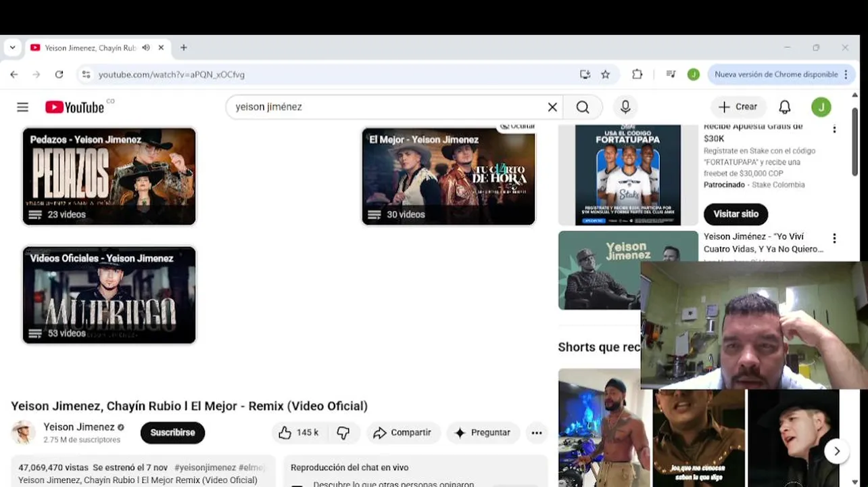Click the Recibe Apuesta Gratis ad title
Image resolution: width=868 pixels, height=487 pixels.
click(753, 132)
